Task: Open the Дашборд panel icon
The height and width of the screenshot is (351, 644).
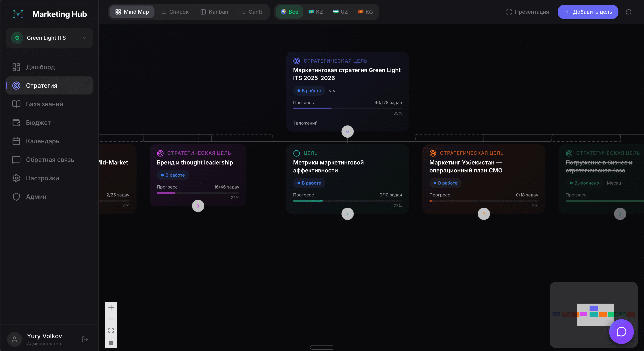Action: pyautogui.click(x=16, y=67)
